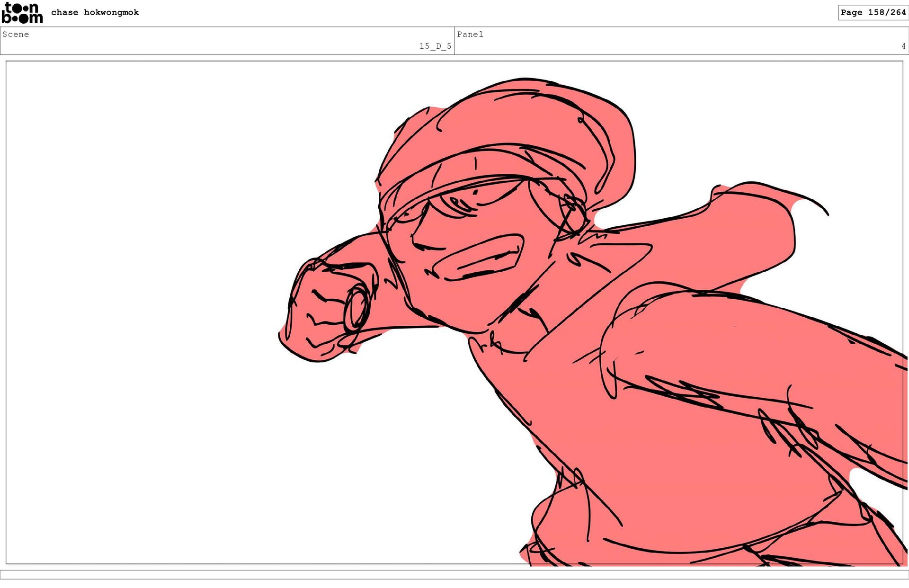Click the Page 158/264 indicator box
This screenshot has width=909, height=588.
(x=873, y=12)
